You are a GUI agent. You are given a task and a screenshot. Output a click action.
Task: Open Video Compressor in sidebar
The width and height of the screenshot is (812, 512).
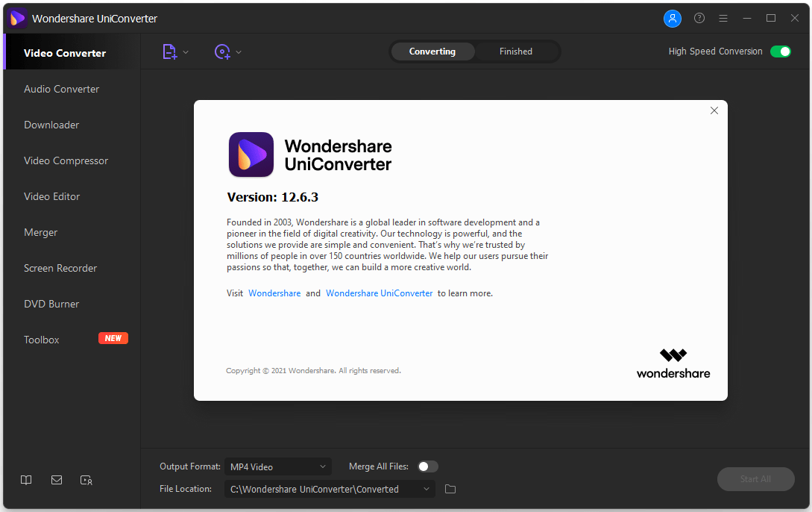72,160
